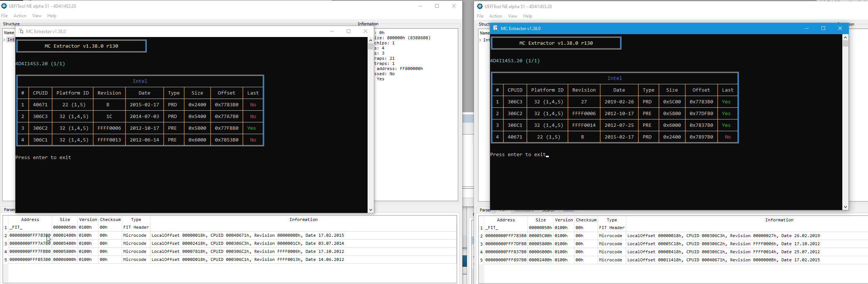Click MC Extractor icon in right console title bar
The height and width of the screenshot is (284, 868).
pos(496,28)
